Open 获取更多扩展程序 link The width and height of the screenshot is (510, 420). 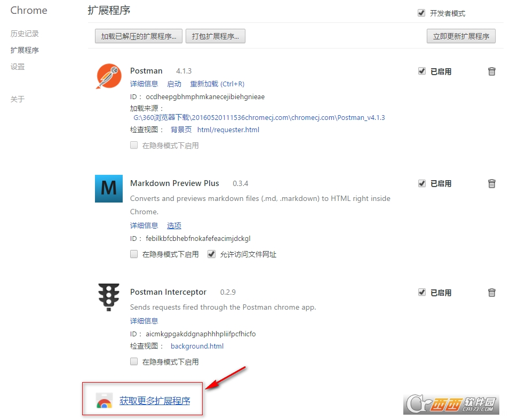154,401
